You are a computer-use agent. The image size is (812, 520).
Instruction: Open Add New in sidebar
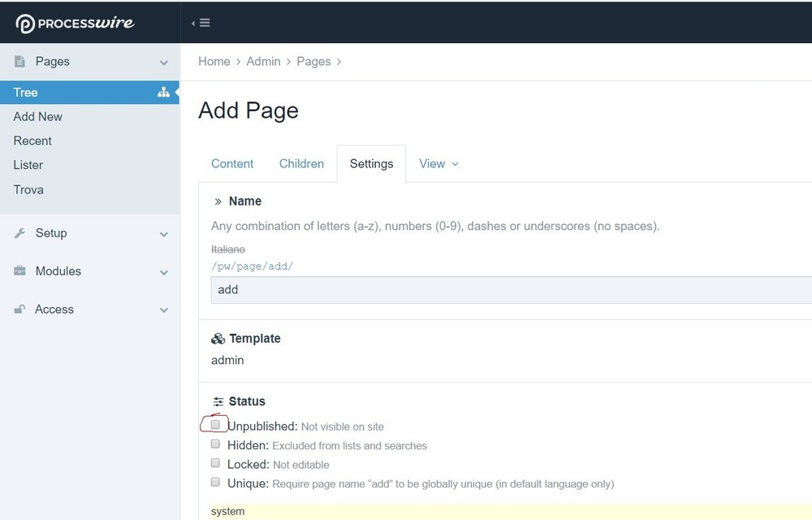click(x=38, y=117)
